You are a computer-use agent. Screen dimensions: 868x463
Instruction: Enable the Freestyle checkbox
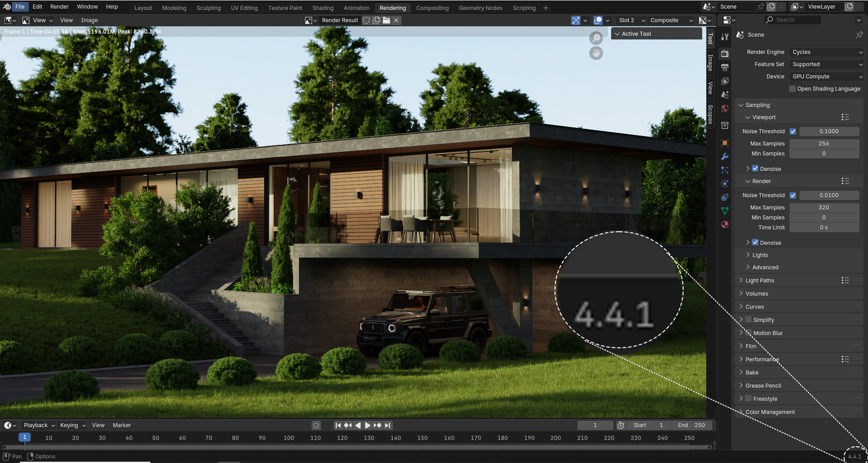(x=748, y=399)
